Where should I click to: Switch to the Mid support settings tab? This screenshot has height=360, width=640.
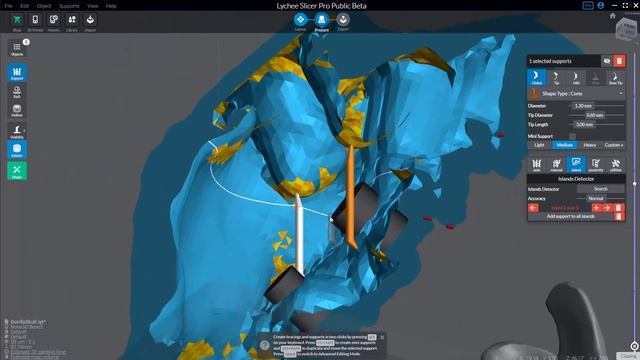point(576,78)
